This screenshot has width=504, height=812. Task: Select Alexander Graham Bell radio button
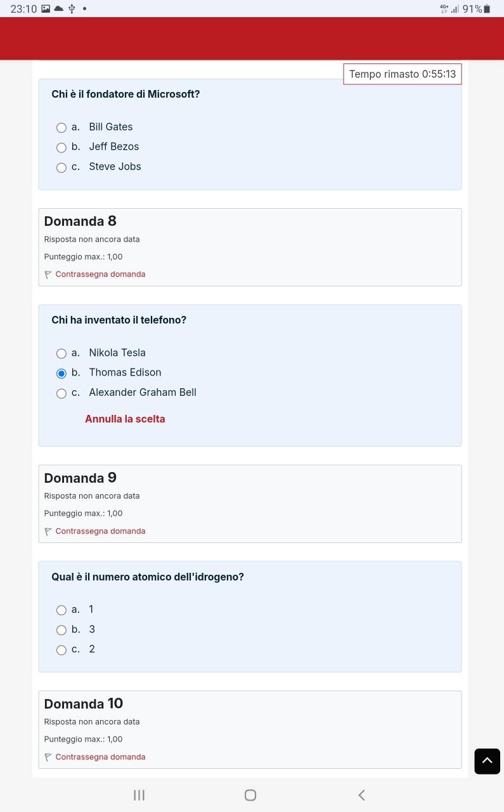point(61,393)
